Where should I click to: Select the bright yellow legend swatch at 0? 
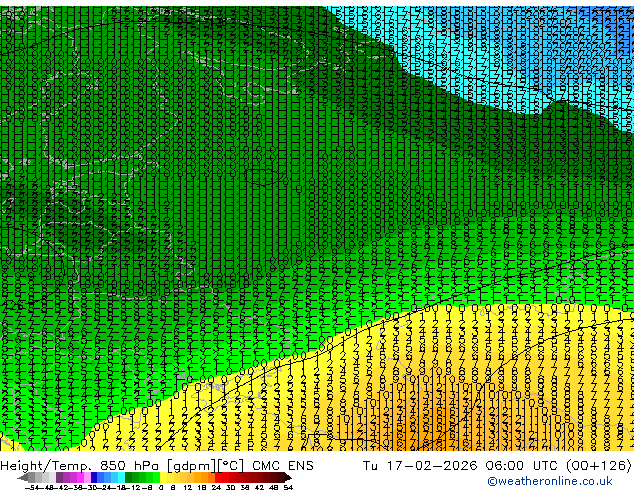[163, 477]
